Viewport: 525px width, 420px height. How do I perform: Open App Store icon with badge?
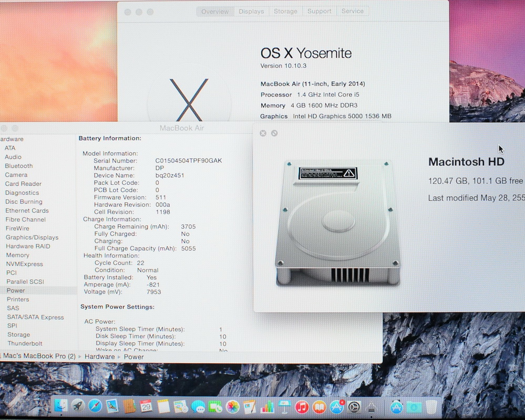pyautogui.click(x=336, y=407)
